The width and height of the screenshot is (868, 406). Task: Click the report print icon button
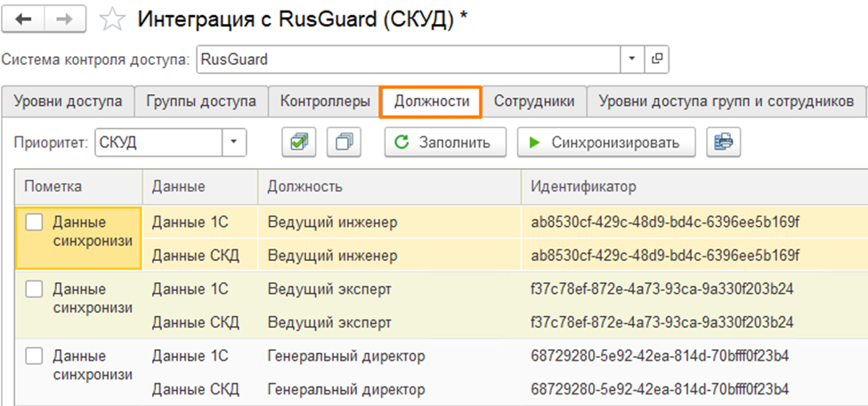pyautogui.click(x=725, y=142)
